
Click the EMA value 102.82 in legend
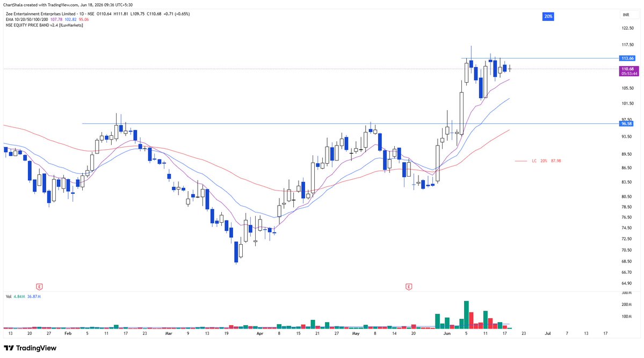click(x=71, y=19)
